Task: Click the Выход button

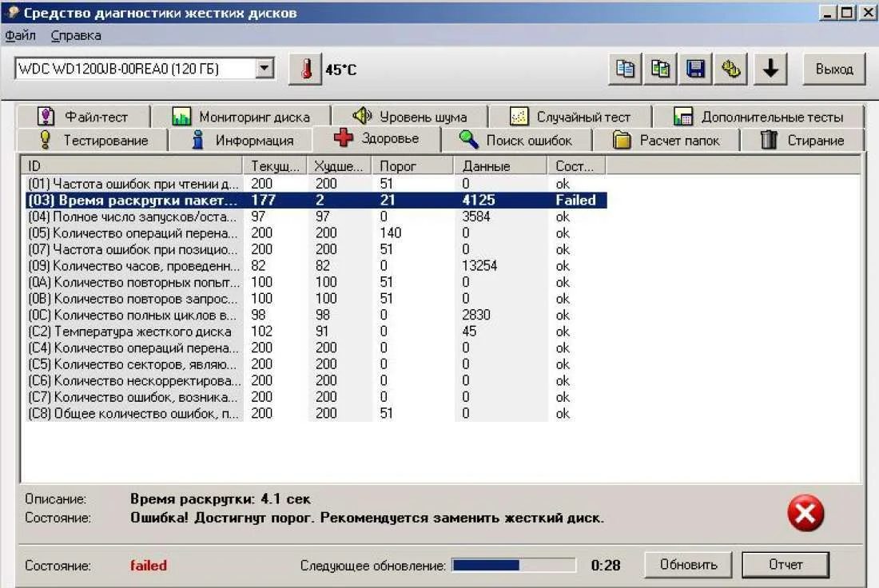Action: click(834, 70)
